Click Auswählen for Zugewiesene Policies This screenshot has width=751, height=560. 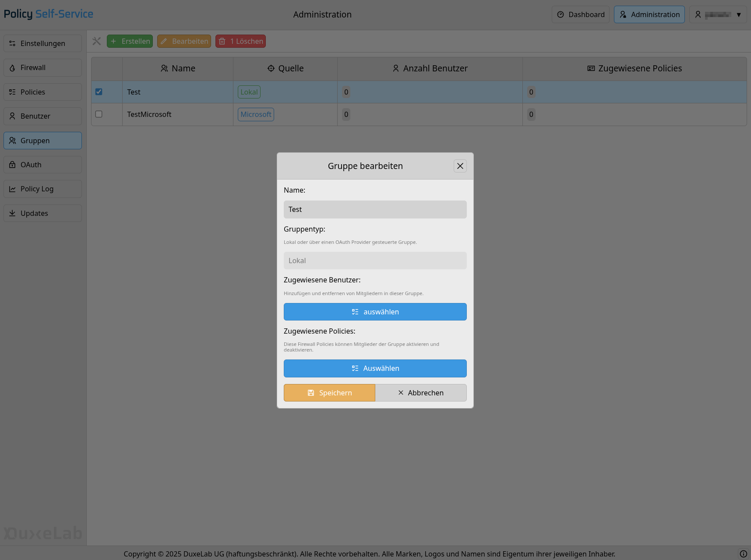tap(375, 368)
